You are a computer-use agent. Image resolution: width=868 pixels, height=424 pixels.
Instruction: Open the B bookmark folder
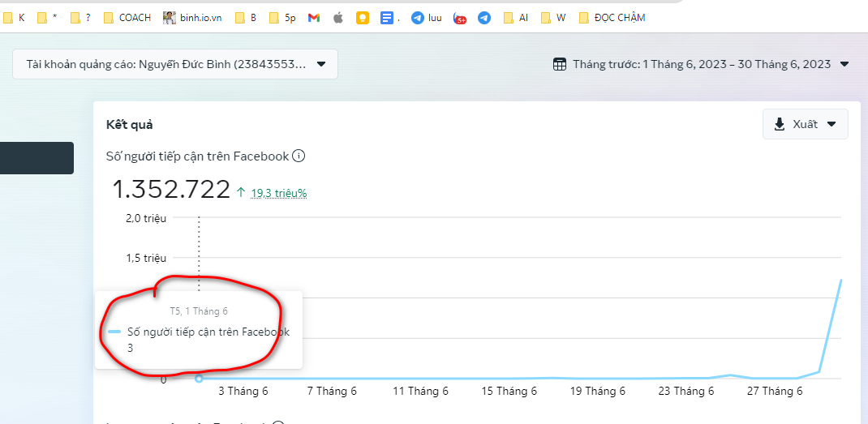pyautogui.click(x=246, y=18)
